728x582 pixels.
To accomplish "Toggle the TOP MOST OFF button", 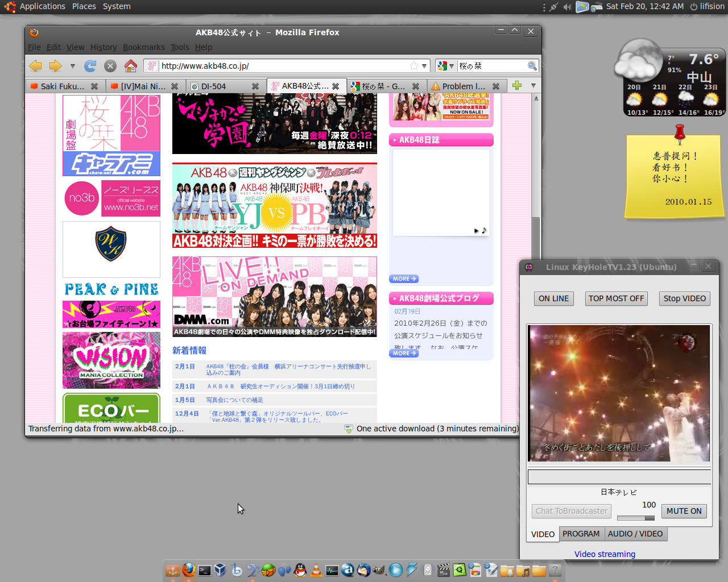I will coord(616,298).
